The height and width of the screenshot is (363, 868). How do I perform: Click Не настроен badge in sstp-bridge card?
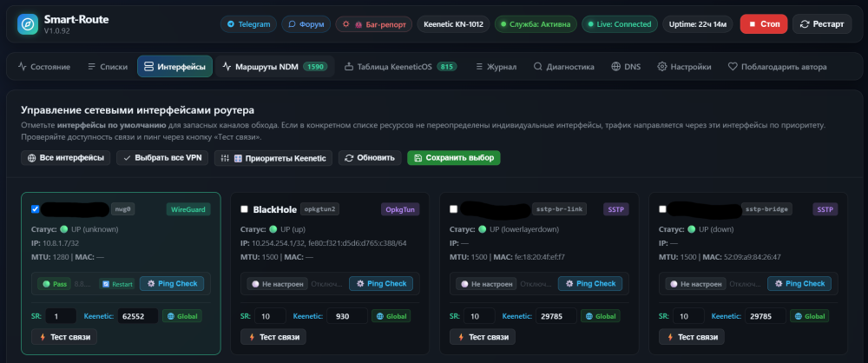pos(696,284)
